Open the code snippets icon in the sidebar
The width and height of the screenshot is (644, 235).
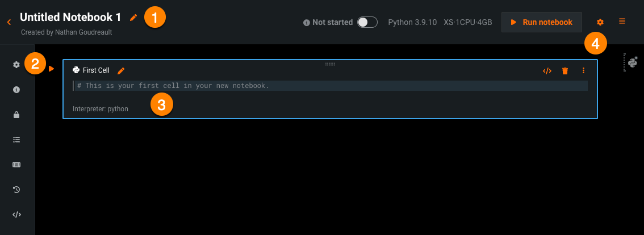tap(16, 215)
